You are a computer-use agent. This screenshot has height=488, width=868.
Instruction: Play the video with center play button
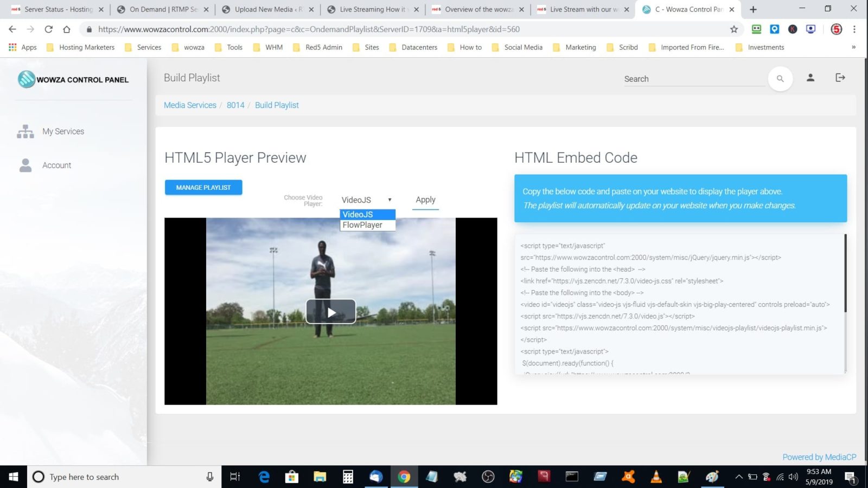[331, 312]
